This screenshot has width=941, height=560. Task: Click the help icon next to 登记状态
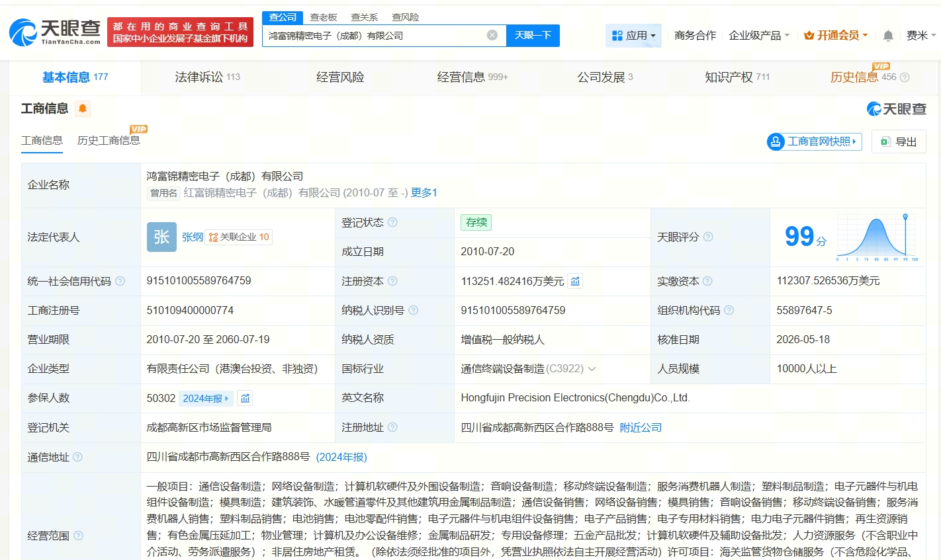tap(392, 222)
